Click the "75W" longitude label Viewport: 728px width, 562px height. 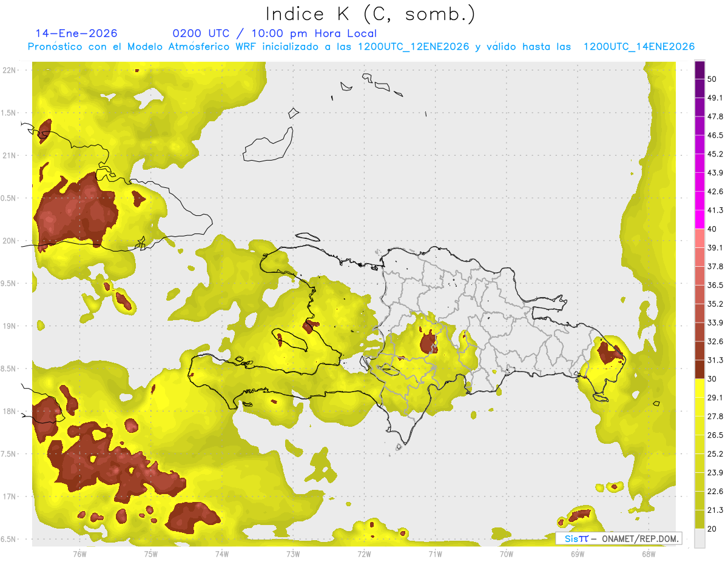(151, 553)
